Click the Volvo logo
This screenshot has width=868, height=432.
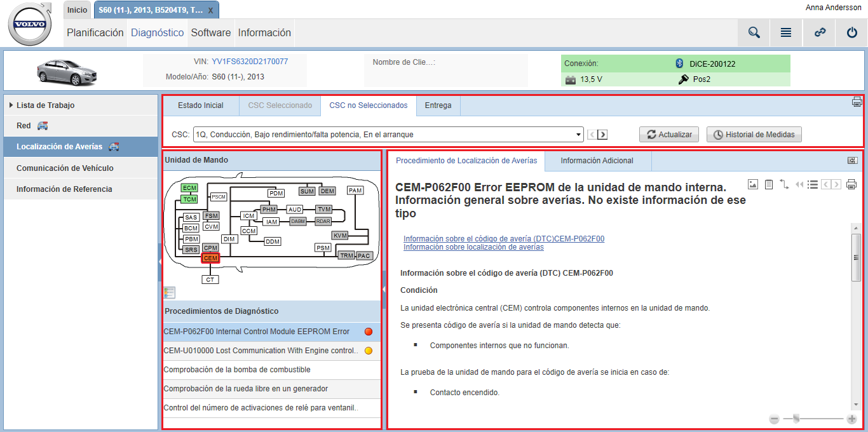pos(31,25)
